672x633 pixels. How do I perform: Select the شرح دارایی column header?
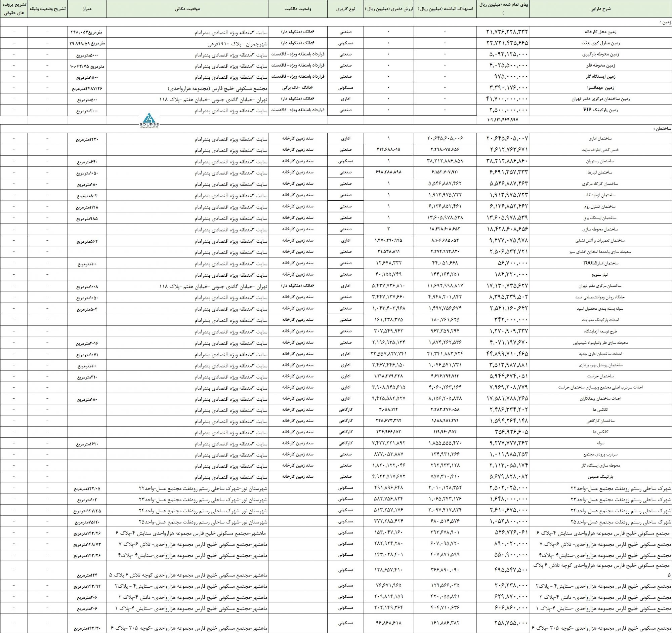(x=600, y=9)
